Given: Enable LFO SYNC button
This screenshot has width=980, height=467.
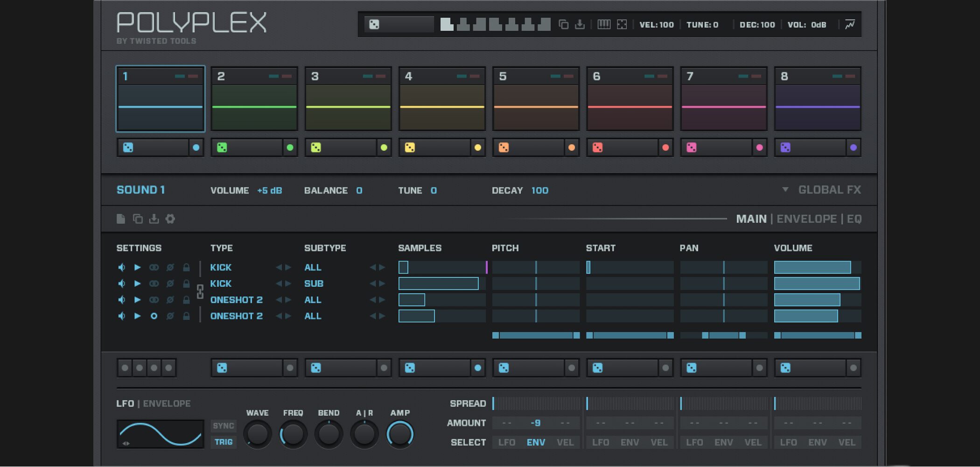Looking at the screenshot, I should click(224, 426).
